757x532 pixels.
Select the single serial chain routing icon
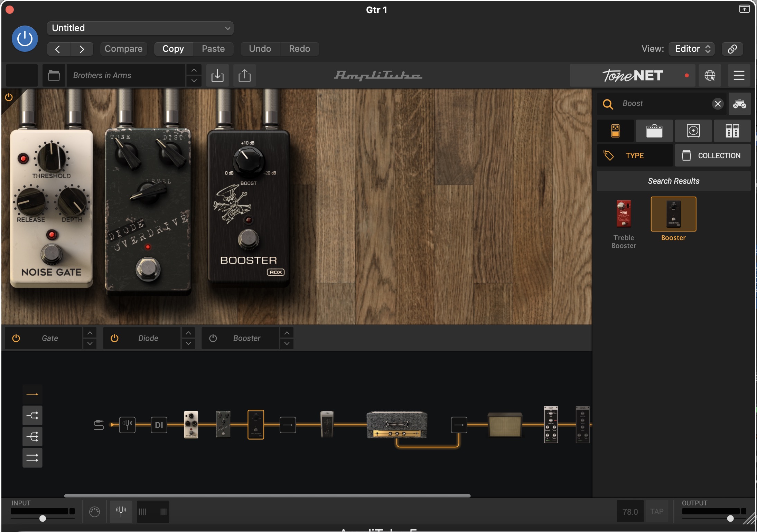pos(32,394)
